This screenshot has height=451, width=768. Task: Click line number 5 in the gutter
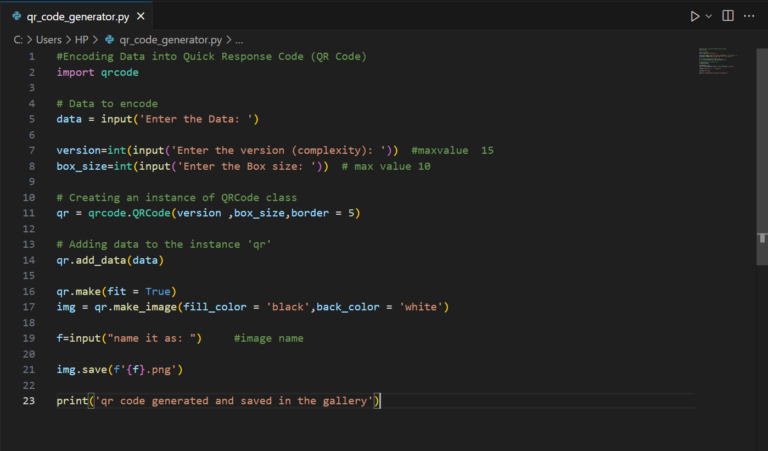tap(32, 119)
